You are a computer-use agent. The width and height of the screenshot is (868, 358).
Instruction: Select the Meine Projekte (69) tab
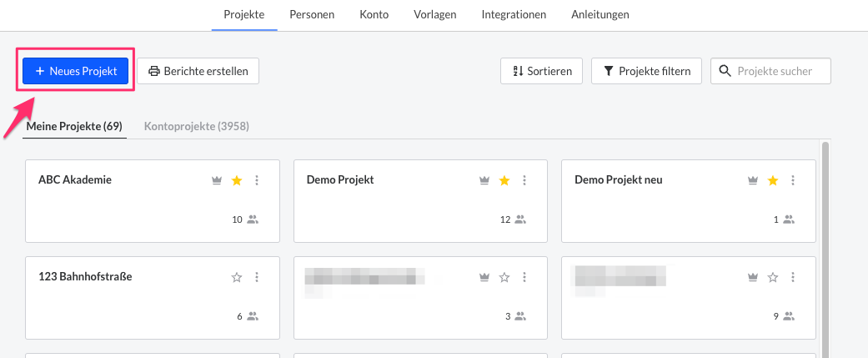[x=75, y=126]
